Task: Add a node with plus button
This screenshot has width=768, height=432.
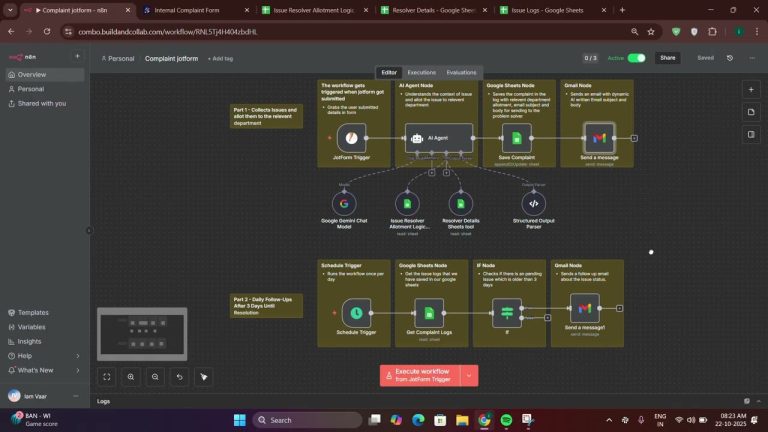Action: tap(751, 90)
